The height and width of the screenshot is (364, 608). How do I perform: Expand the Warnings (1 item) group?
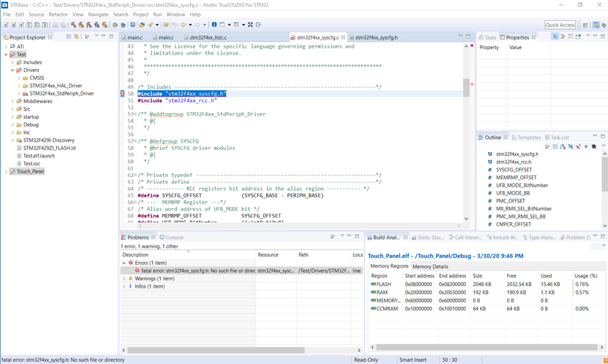coord(125,279)
